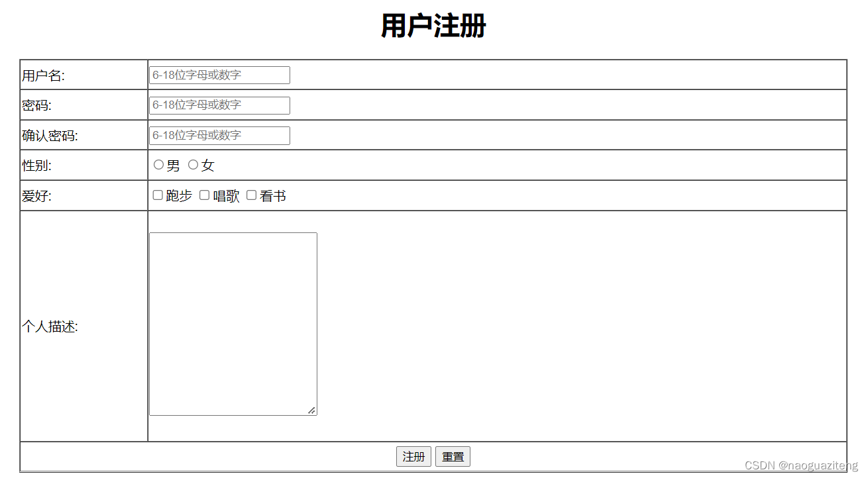Image resolution: width=868 pixels, height=478 pixels.
Task: Click the 用户注册 heading
Action: 433,26
